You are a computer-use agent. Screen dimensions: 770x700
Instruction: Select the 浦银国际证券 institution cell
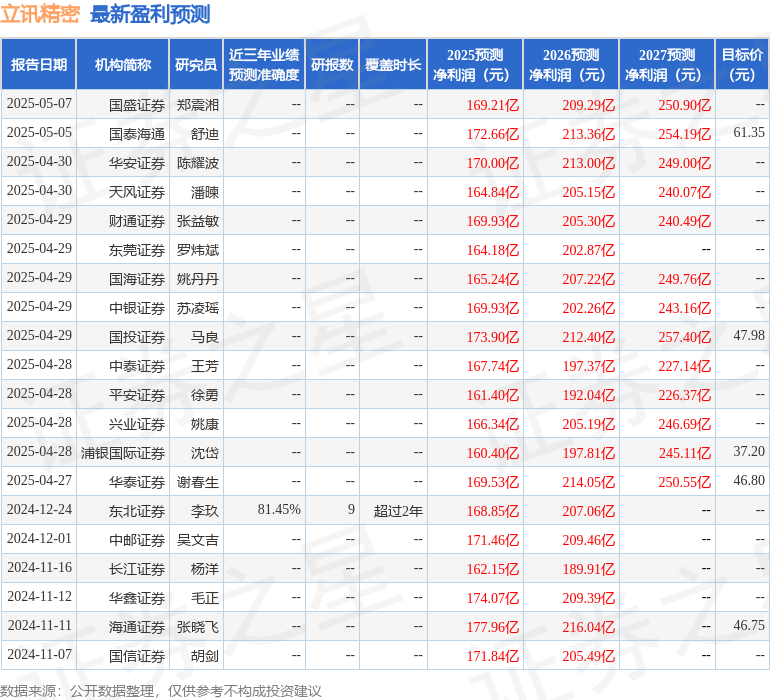coord(123,453)
